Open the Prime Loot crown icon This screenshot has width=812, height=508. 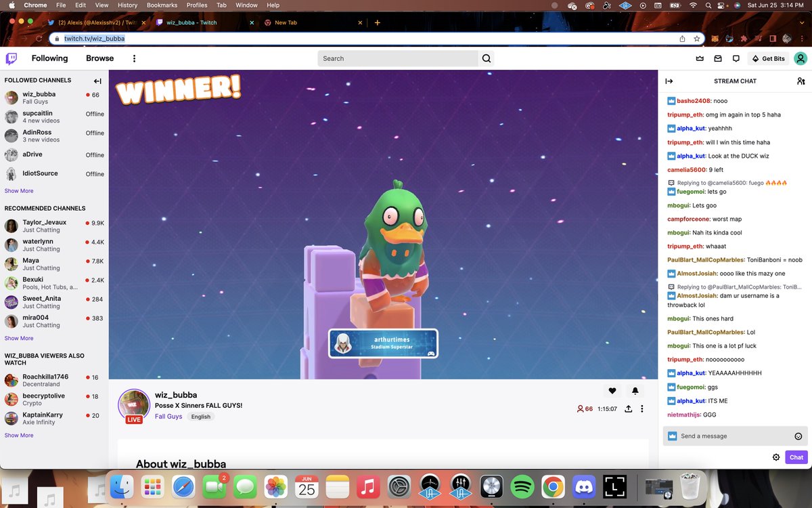[x=700, y=59]
